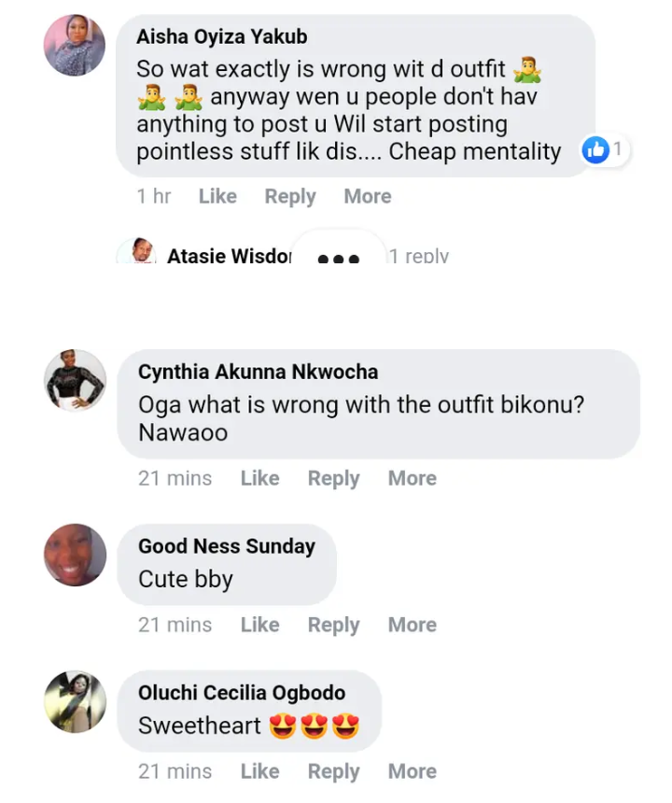Like Aisha Oyiza Yakub's comment
This screenshot has height=803, width=672.
(217, 196)
